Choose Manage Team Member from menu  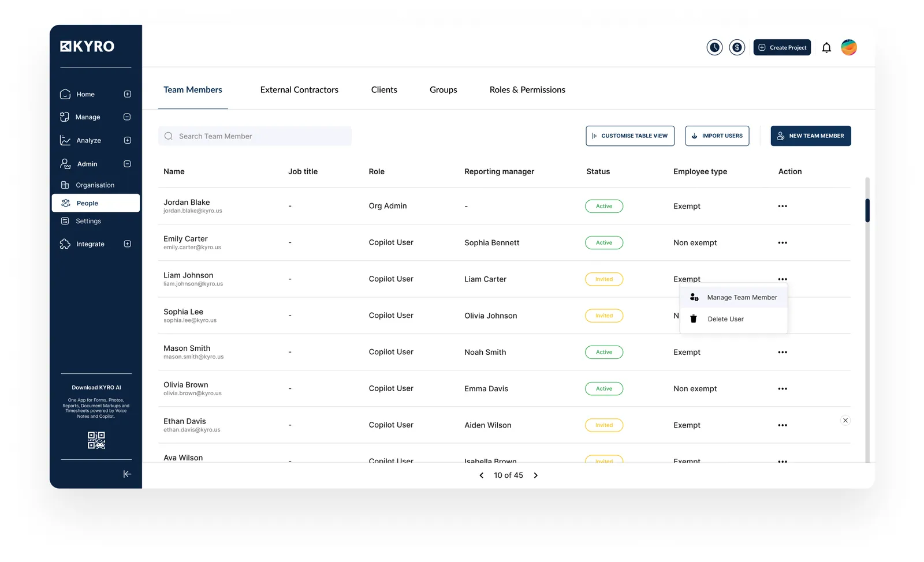point(734,297)
